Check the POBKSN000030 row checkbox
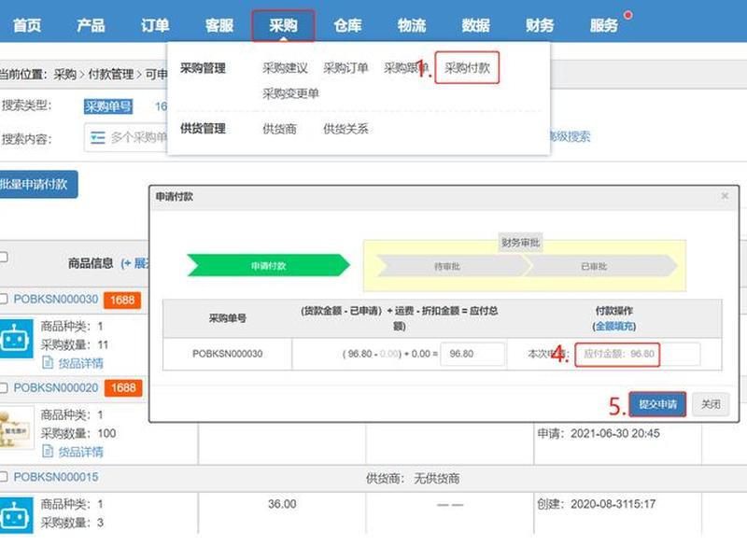The height and width of the screenshot is (560, 747). pyautogui.click(x=4, y=299)
